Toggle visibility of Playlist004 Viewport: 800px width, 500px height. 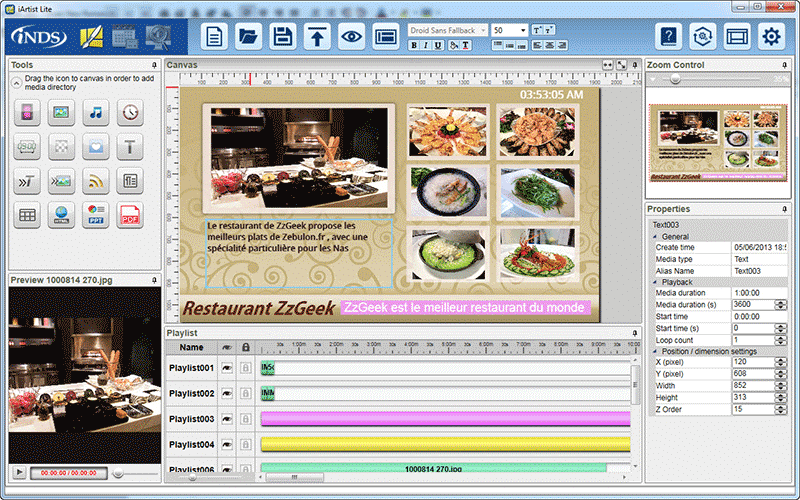(x=227, y=444)
